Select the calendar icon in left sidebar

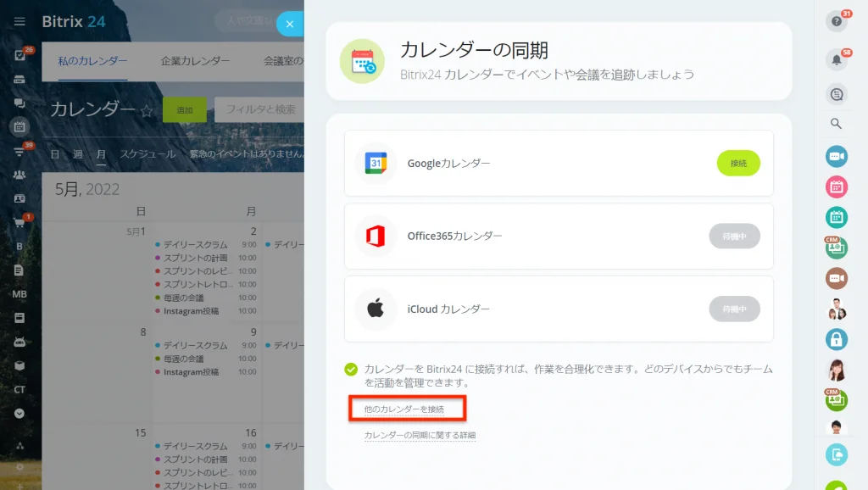click(19, 127)
